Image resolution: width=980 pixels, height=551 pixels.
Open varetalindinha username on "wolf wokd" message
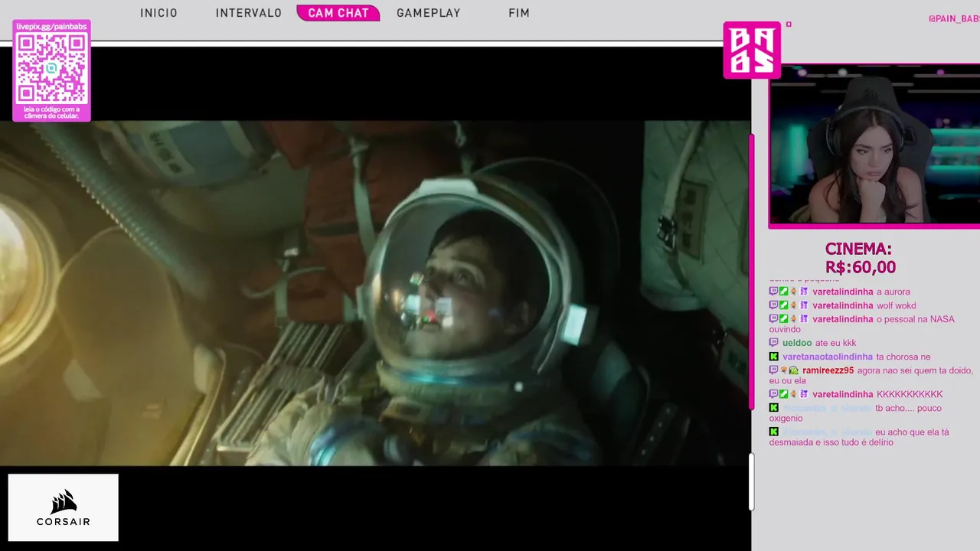843,305
